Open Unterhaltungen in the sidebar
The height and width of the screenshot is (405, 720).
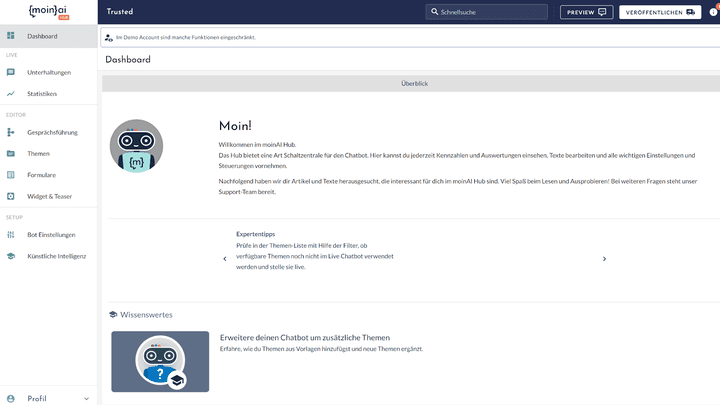pyautogui.click(x=49, y=73)
